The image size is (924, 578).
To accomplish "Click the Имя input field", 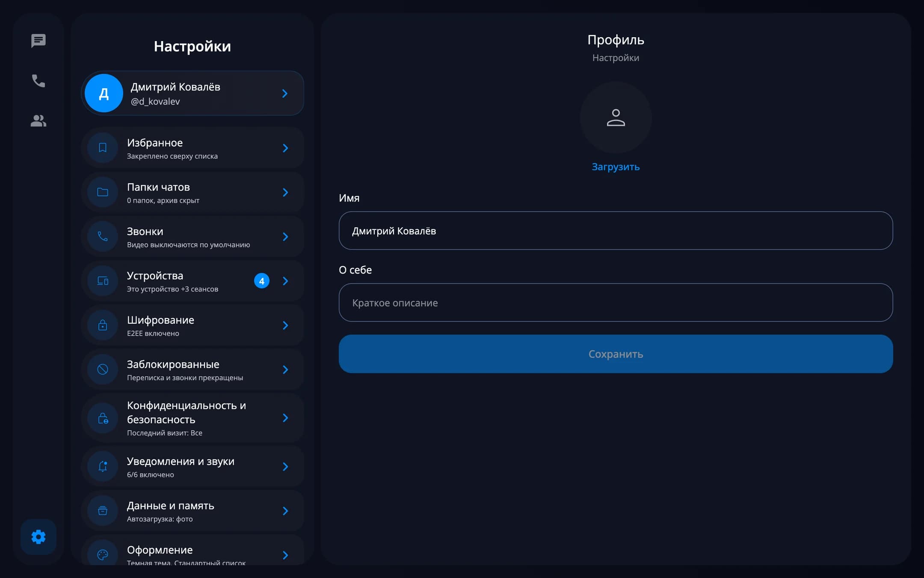I will [616, 231].
